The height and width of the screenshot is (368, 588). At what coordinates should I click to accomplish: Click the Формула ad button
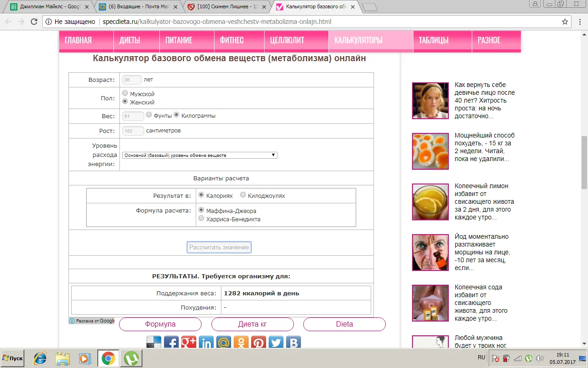[x=160, y=324]
